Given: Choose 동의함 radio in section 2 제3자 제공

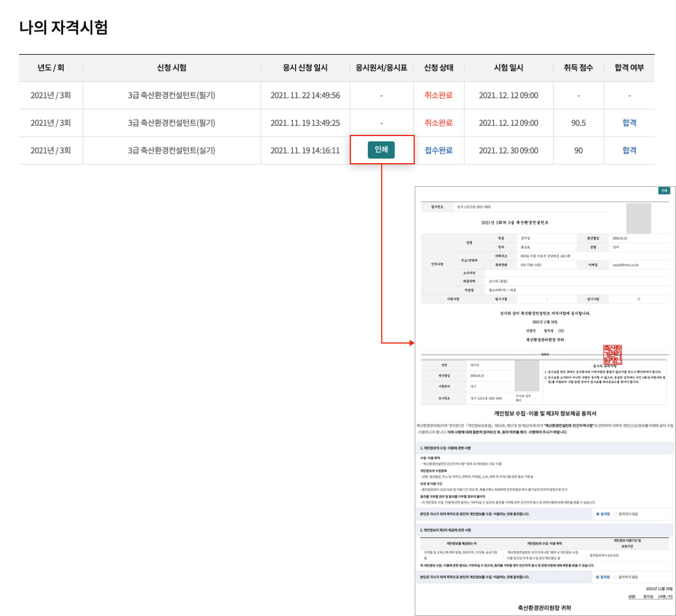Looking at the screenshot, I should coord(598,577).
